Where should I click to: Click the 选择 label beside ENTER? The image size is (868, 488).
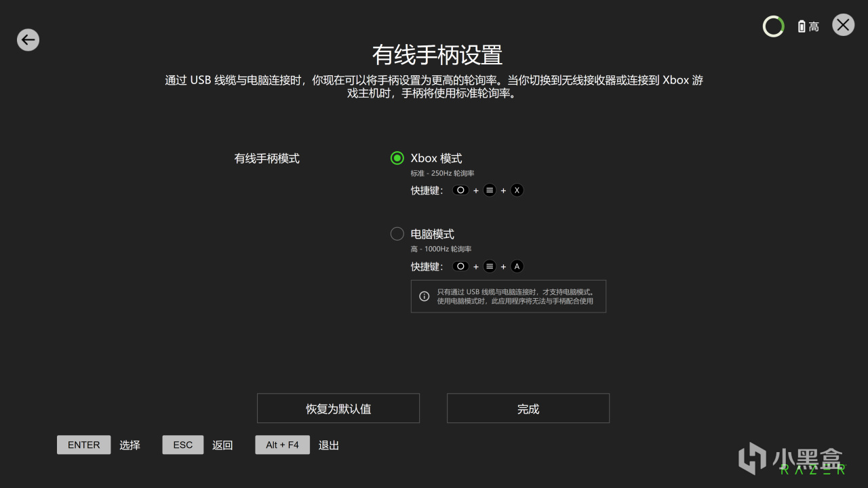tap(130, 445)
